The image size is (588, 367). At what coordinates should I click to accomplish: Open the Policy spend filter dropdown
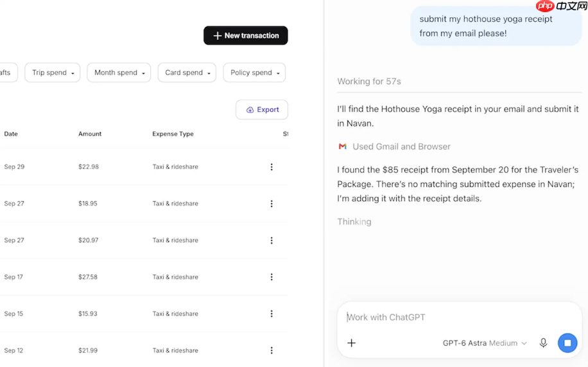pos(254,73)
